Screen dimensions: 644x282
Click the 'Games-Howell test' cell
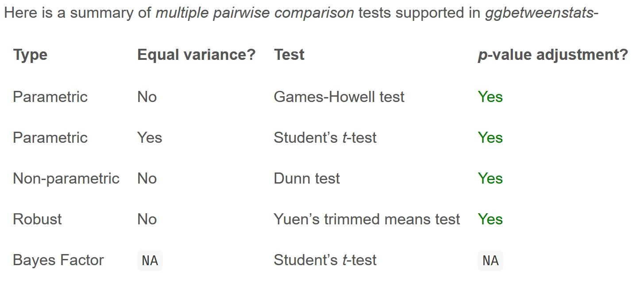click(339, 97)
